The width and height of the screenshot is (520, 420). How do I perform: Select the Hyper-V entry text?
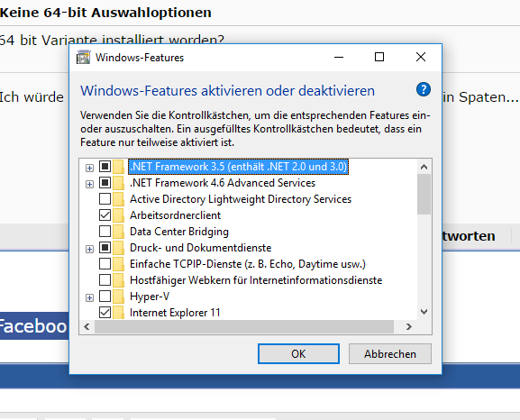tap(150, 297)
